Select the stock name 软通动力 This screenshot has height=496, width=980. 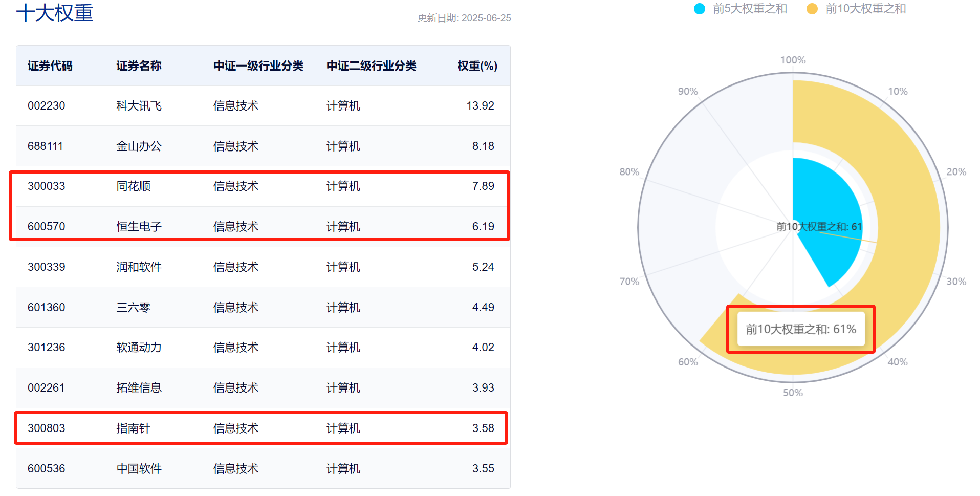point(139,348)
